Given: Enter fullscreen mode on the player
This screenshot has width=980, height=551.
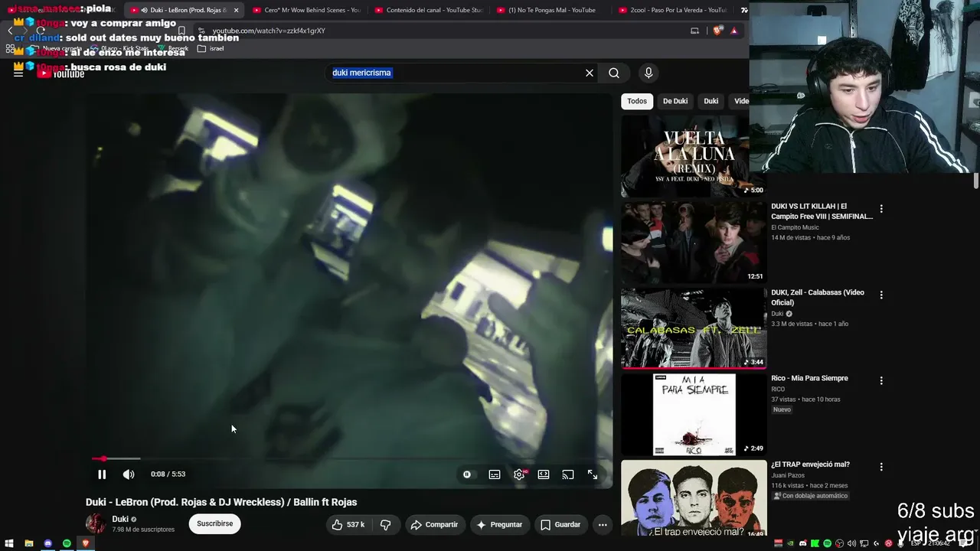Looking at the screenshot, I should click(593, 474).
